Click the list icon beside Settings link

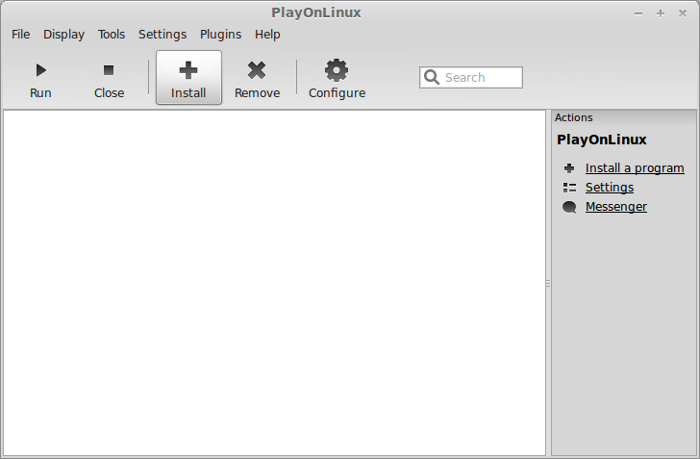pos(569,188)
